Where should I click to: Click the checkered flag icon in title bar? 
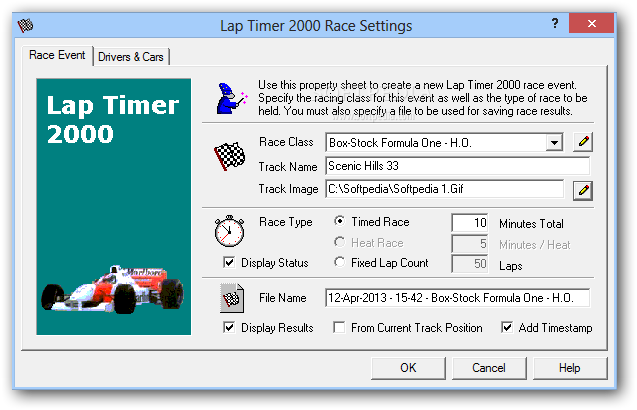tap(25, 26)
